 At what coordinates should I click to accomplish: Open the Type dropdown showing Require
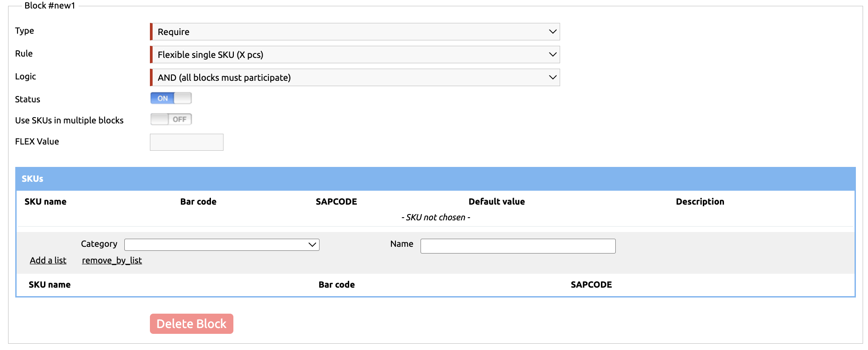(x=355, y=32)
